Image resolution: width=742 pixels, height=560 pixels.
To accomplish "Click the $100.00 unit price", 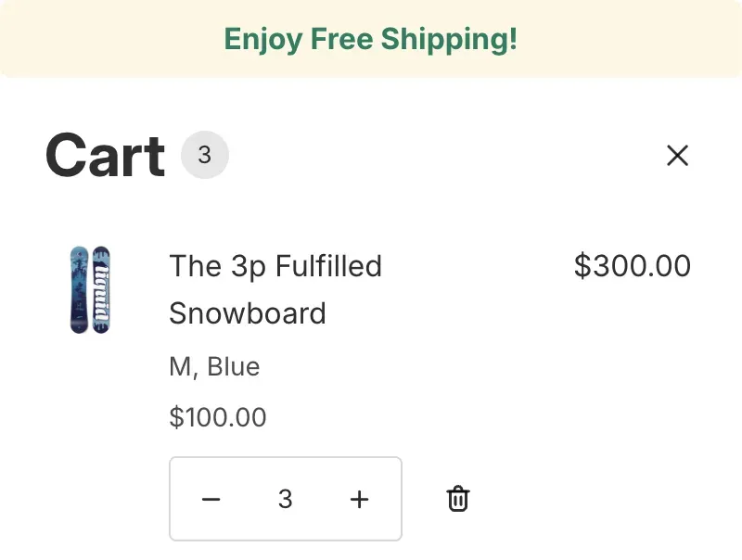I will 218,417.
